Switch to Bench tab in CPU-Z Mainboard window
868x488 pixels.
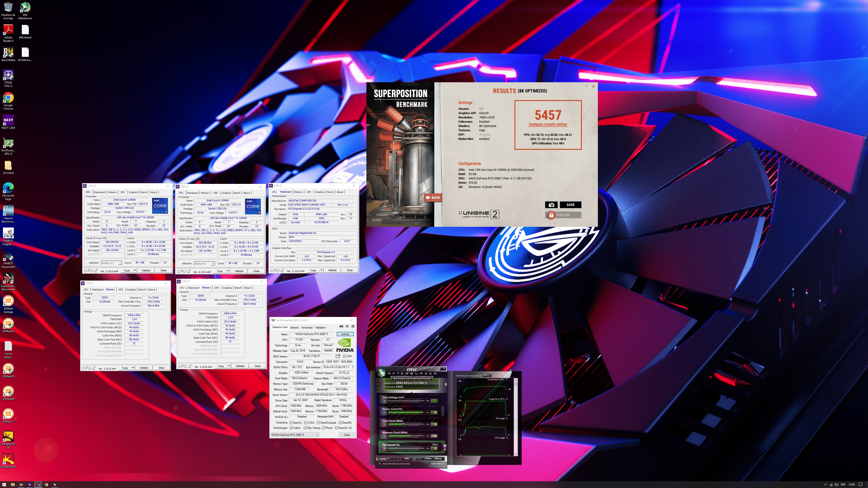tap(330, 192)
